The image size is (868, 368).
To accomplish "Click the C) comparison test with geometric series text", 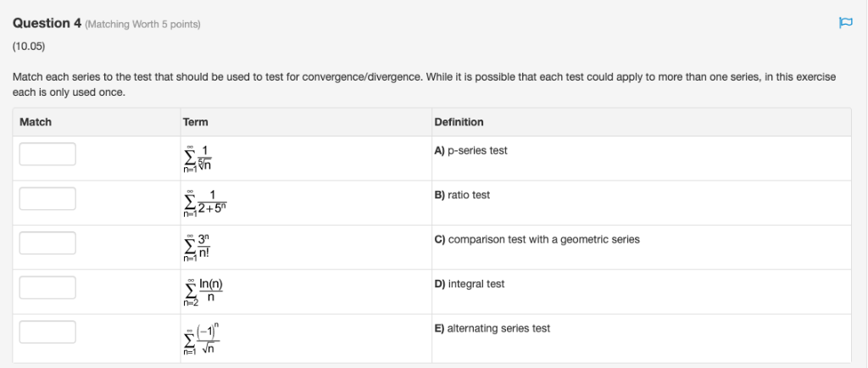I will [x=537, y=240].
